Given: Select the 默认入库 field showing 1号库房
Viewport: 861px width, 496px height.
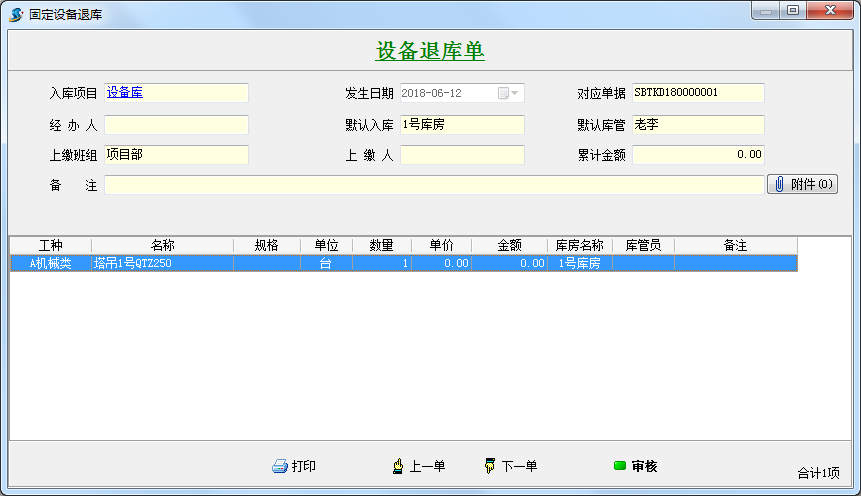Looking at the screenshot, I should tap(462, 125).
